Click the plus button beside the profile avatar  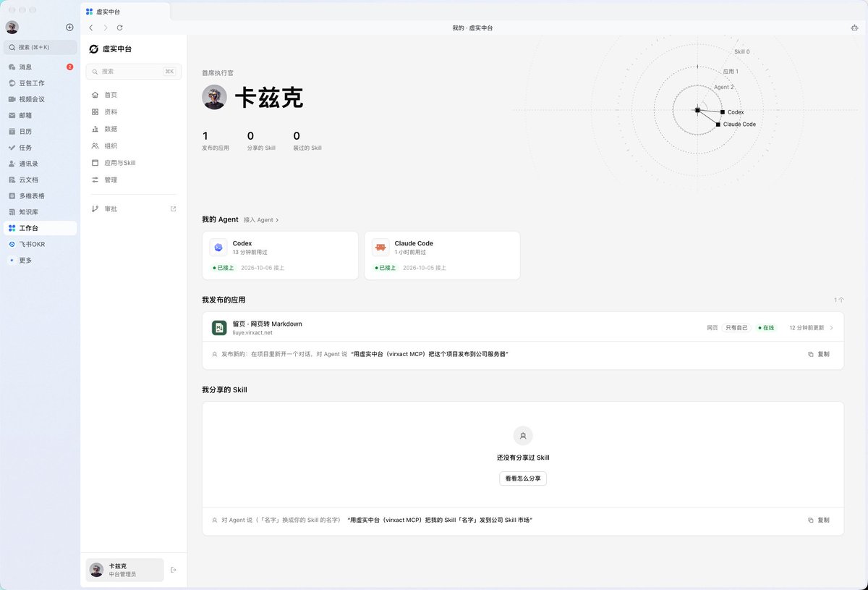pos(69,28)
